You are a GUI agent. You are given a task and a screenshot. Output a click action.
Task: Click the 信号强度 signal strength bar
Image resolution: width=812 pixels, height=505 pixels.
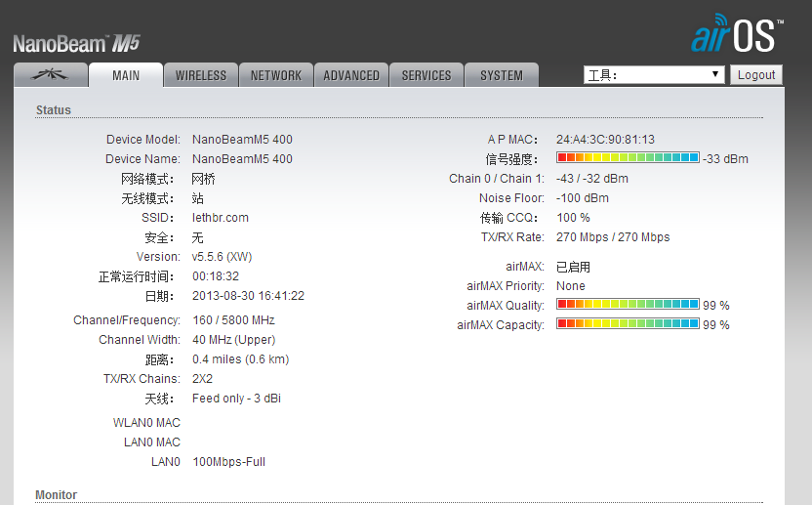click(x=628, y=157)
